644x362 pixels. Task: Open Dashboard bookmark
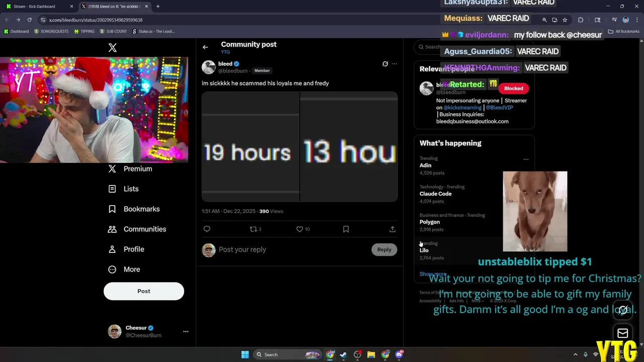(x=16, y=31)
